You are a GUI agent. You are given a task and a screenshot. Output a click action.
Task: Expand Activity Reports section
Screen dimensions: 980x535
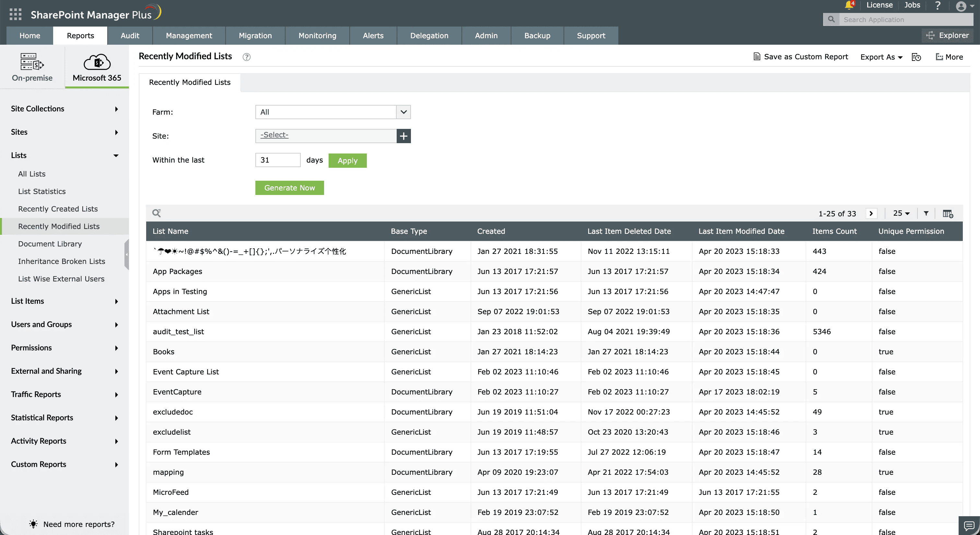(64, 441)
